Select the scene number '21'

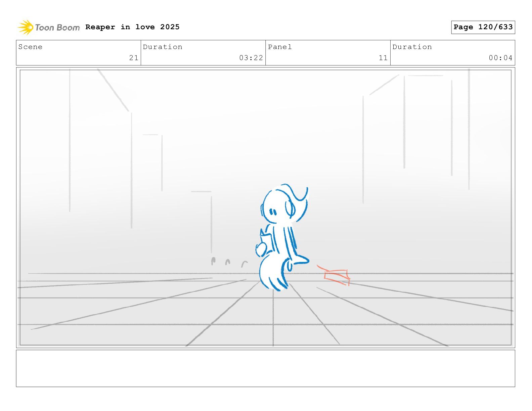[x=134, y=58]
